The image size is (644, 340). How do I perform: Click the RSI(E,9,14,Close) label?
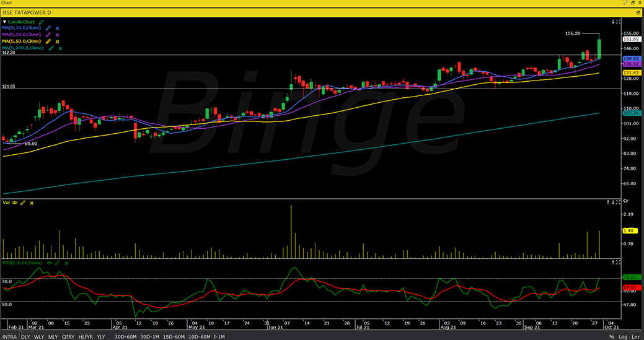(x=22, y=263)
